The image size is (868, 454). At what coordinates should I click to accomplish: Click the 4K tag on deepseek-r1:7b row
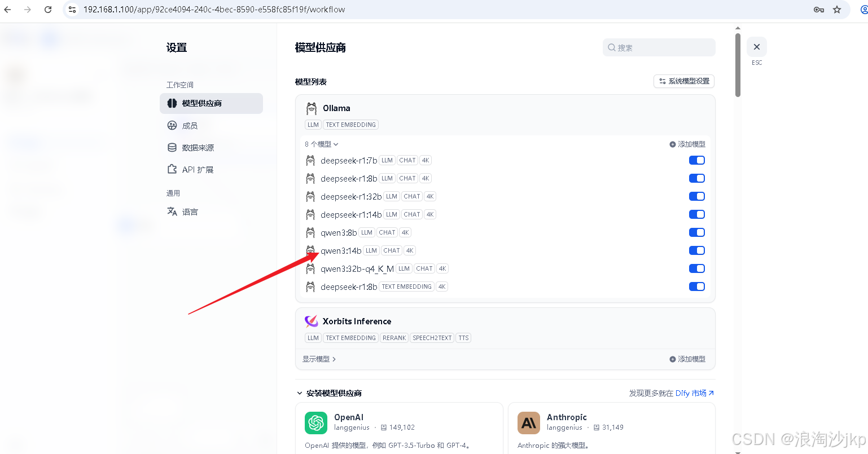426,160
